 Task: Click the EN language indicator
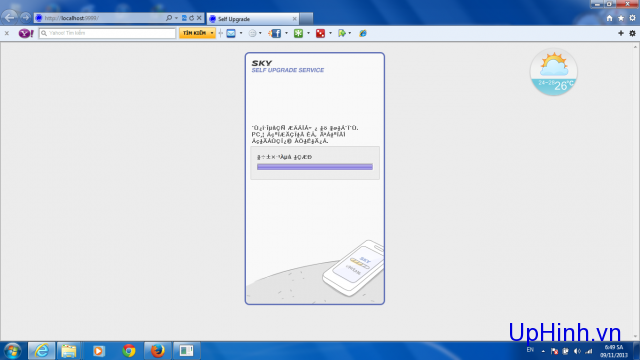pos(530,350)
